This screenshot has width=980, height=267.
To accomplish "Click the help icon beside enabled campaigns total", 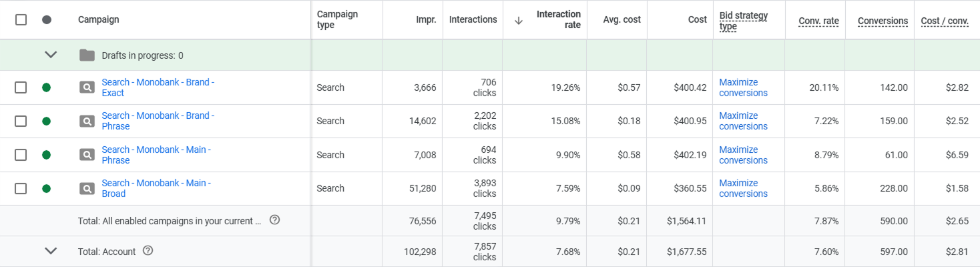I will (x=274, y=220).
